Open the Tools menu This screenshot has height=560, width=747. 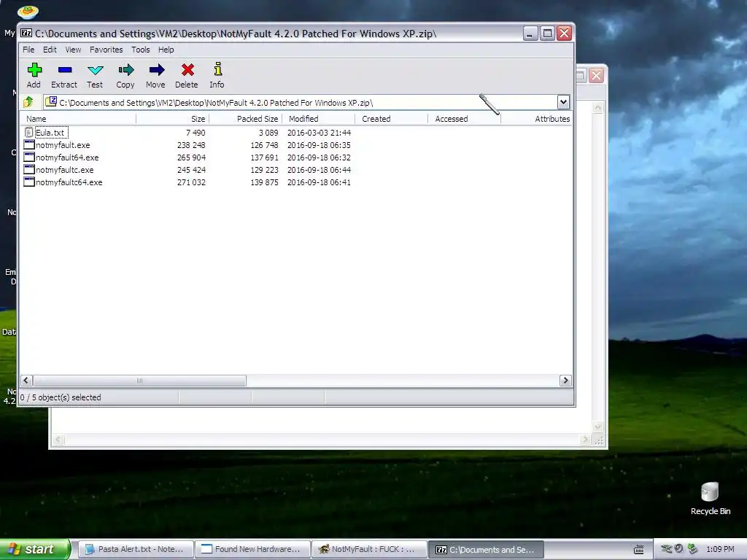click(141, 50)
